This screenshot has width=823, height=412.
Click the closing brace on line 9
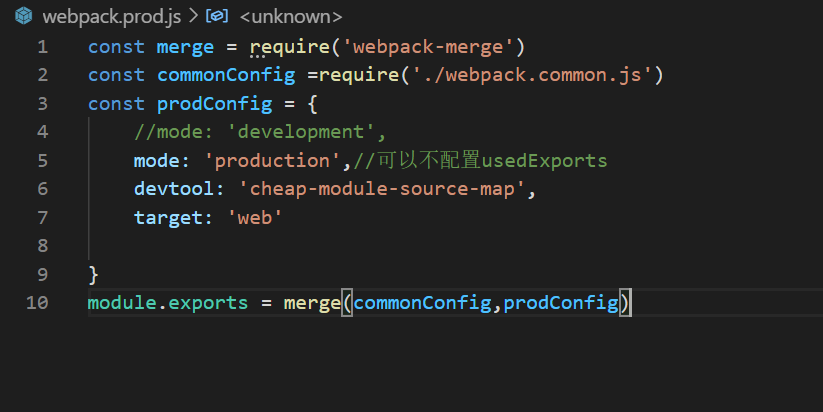tap(93, 274)
